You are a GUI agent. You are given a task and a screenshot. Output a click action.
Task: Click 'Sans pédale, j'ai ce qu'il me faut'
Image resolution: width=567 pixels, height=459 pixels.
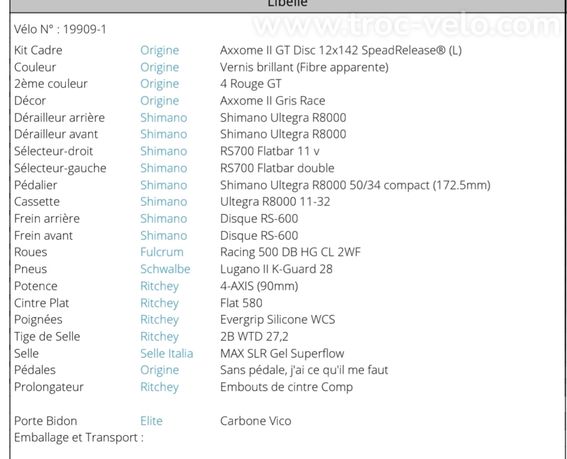coord(304,370)
